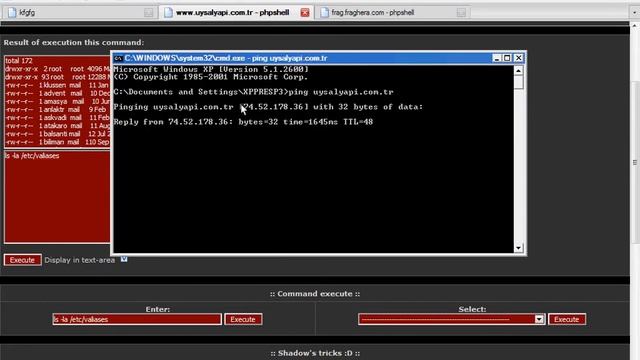Click the red command text area
This screenshot has height=360, width=640.
(57, 197)
